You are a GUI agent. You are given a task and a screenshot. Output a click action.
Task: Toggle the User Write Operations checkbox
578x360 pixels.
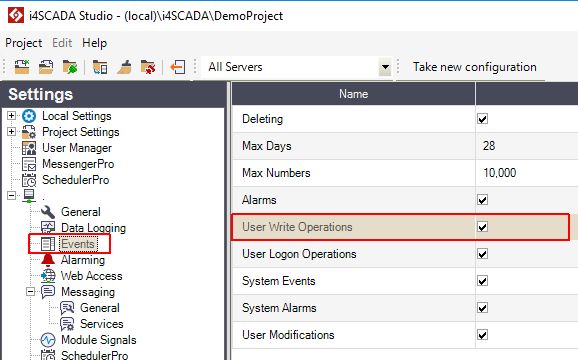tap(483, 227)
